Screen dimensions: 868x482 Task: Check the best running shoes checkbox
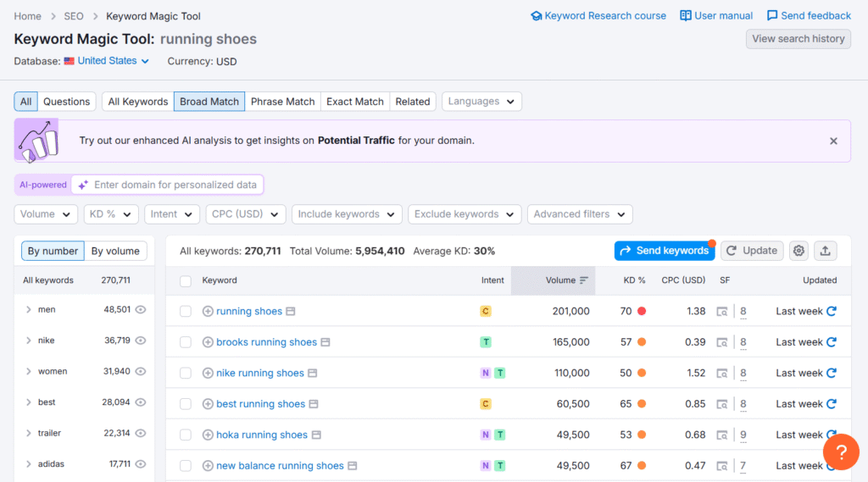tap(186, 405)
